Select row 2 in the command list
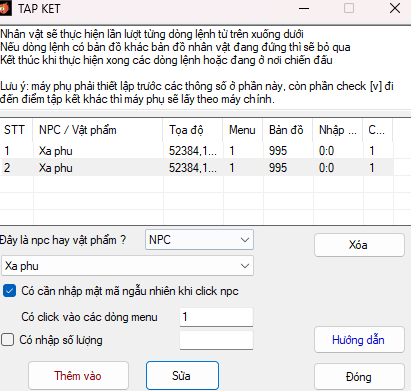 pos(197,168)
